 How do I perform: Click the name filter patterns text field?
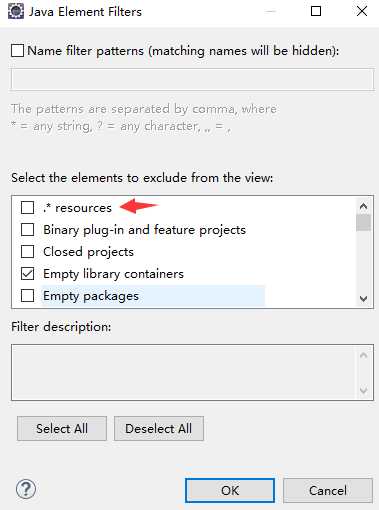click(192, 79)
